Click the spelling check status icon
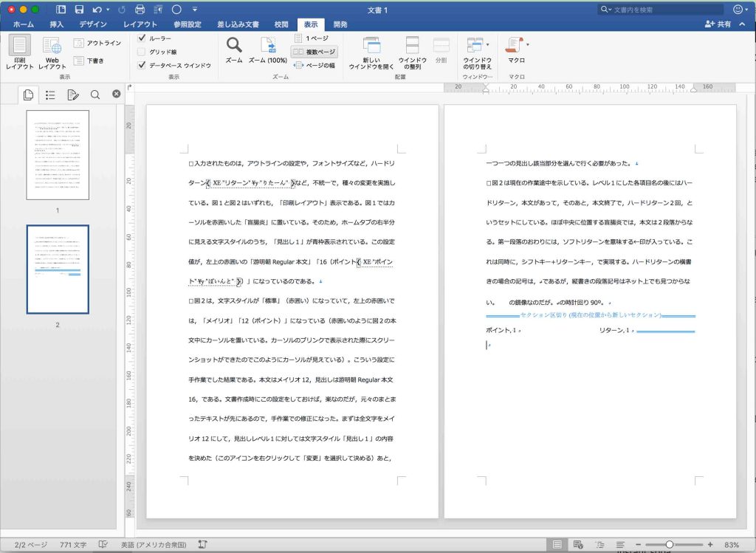The image size is (756, 553). 103,544
